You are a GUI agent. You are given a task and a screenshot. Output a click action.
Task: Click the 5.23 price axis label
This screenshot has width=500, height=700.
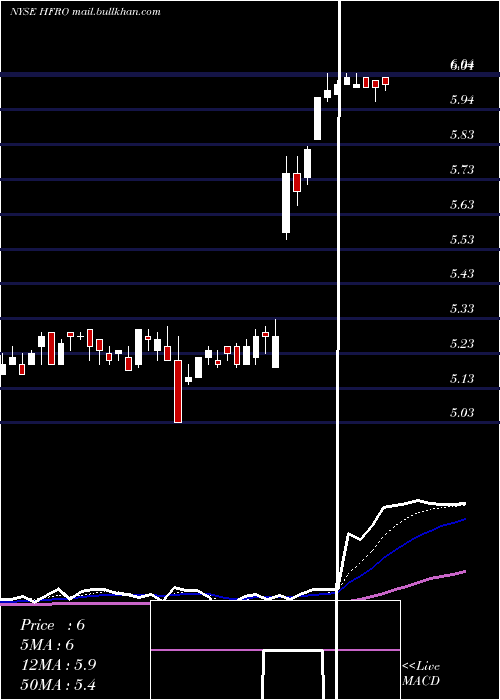(x=462, y=343)
